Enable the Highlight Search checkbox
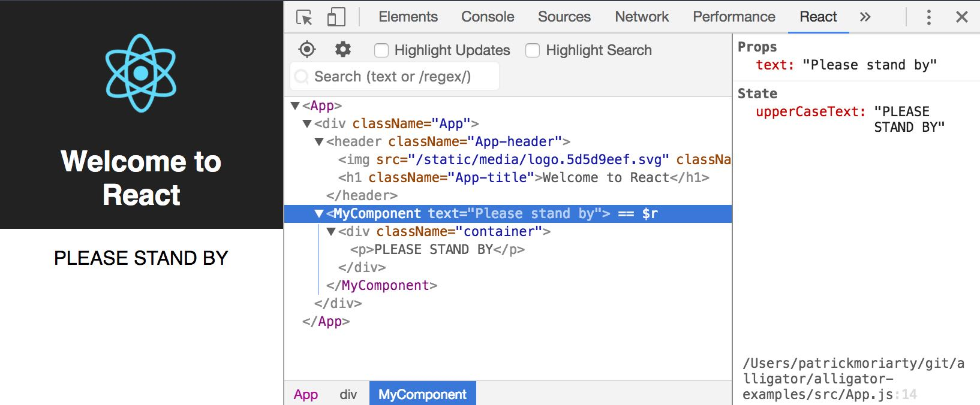The width and height of the screenshot is (980, 405). tap(533, 50)
